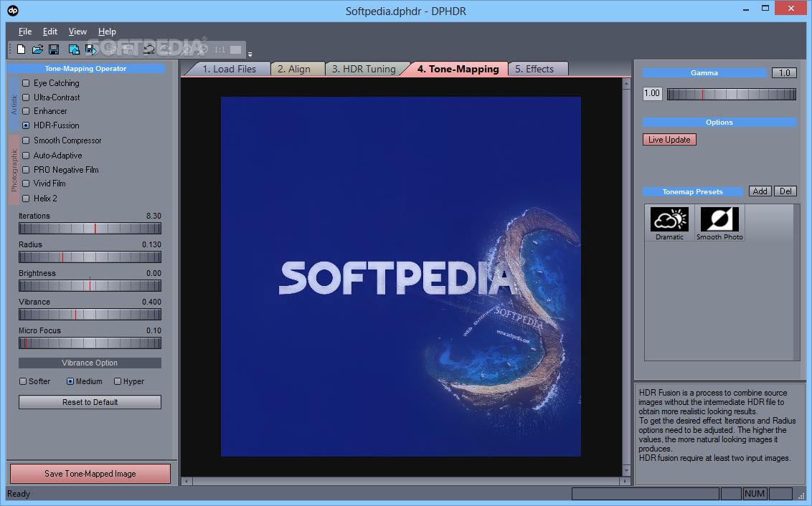
Task: Toggle the Live Update button
Action: pyautogui.click(x=669, y=140)
